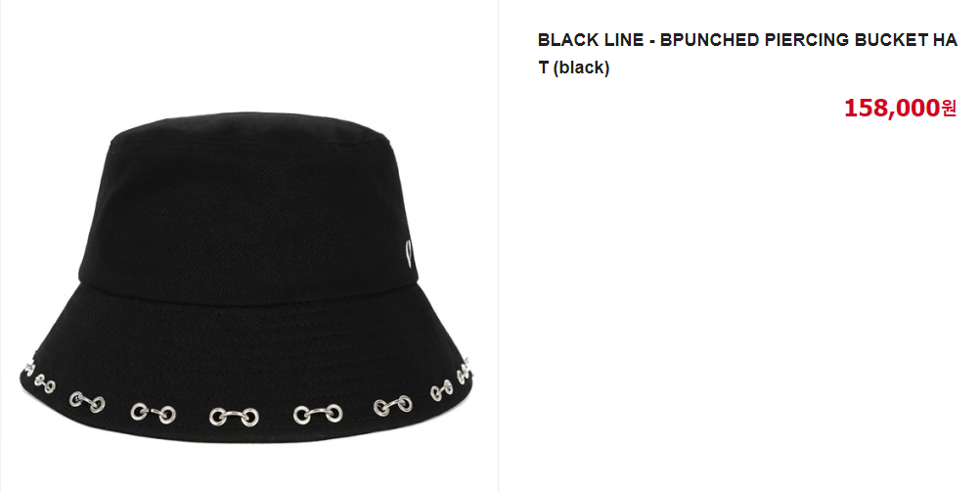Click the seam where crown meets brim
980x492 pixels.
(245, 293)
